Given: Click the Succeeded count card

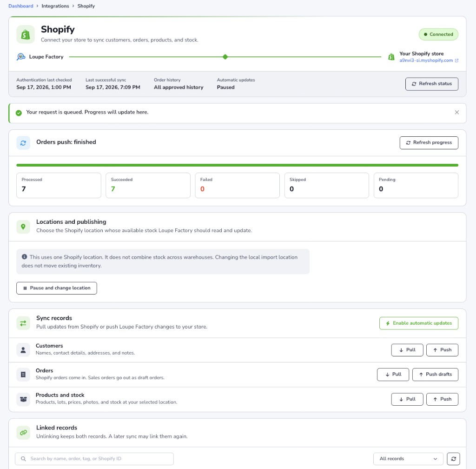Looking at the screenshot, I should click(148, 185).
